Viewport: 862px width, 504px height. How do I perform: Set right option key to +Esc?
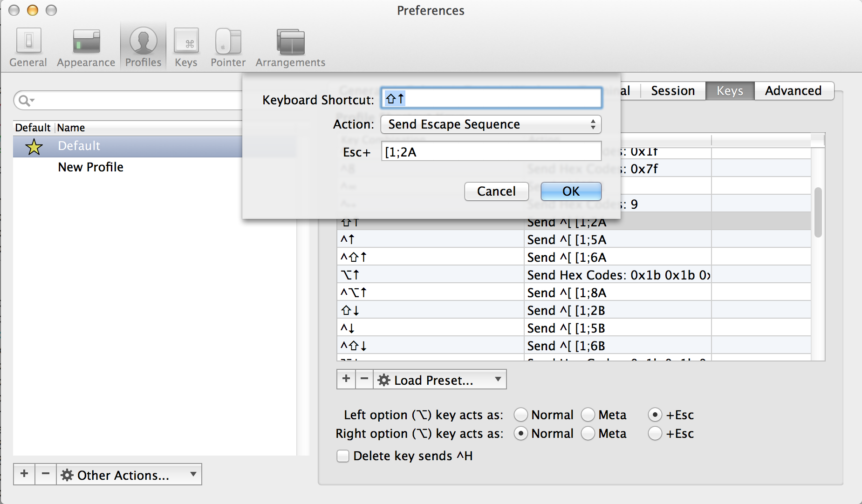(x=655, y=433)
